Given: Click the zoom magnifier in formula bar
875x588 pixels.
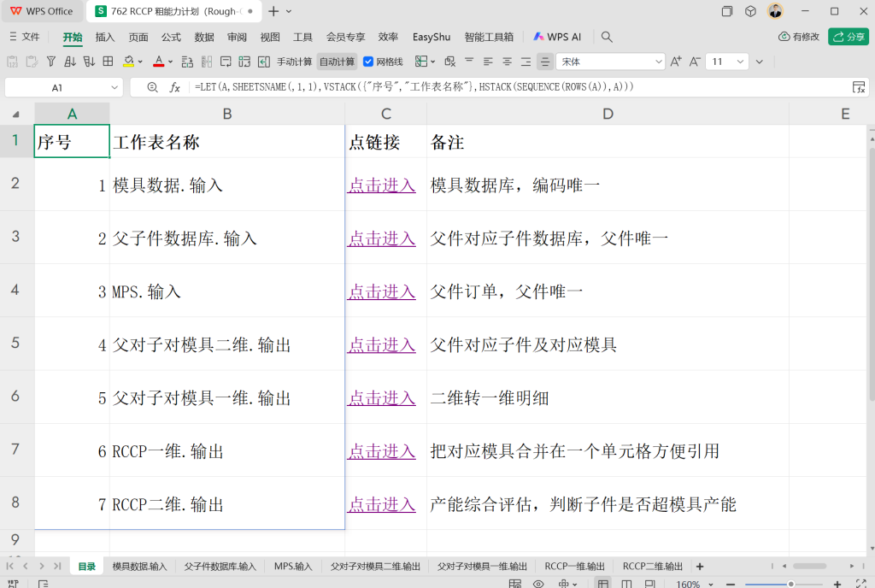Looking at the screenshot, I should (152, 87).
